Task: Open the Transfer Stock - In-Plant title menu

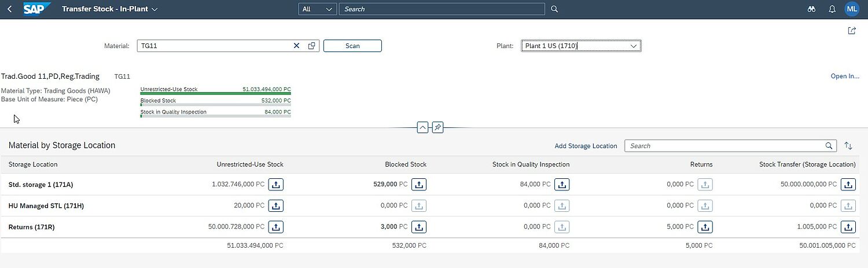Action: (109, 9)
